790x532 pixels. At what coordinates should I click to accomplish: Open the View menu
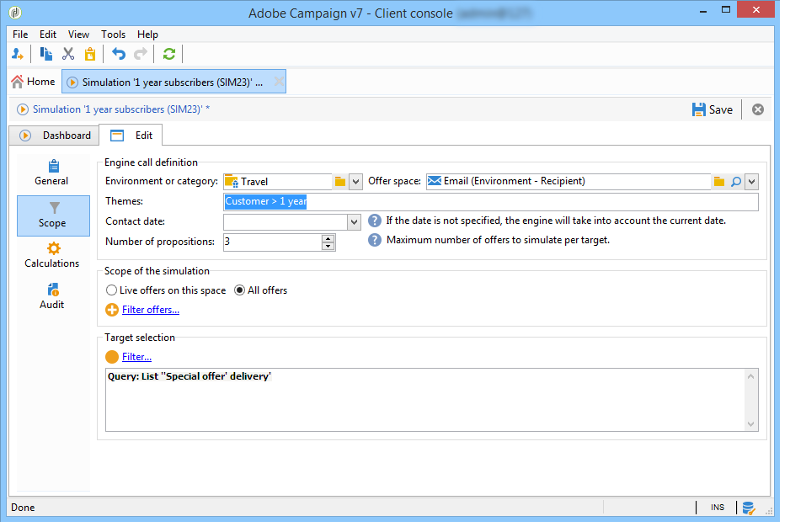pyautogui.click(x=78, y=35)
